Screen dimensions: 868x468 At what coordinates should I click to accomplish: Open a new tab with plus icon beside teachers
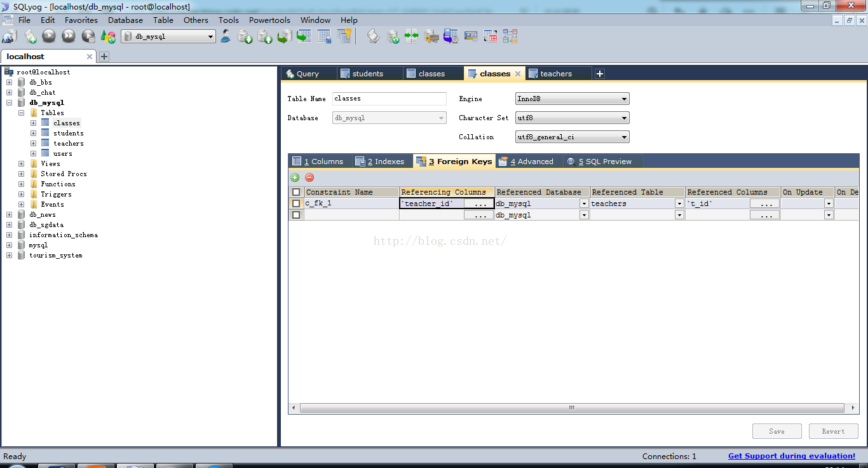coord(599,74)
